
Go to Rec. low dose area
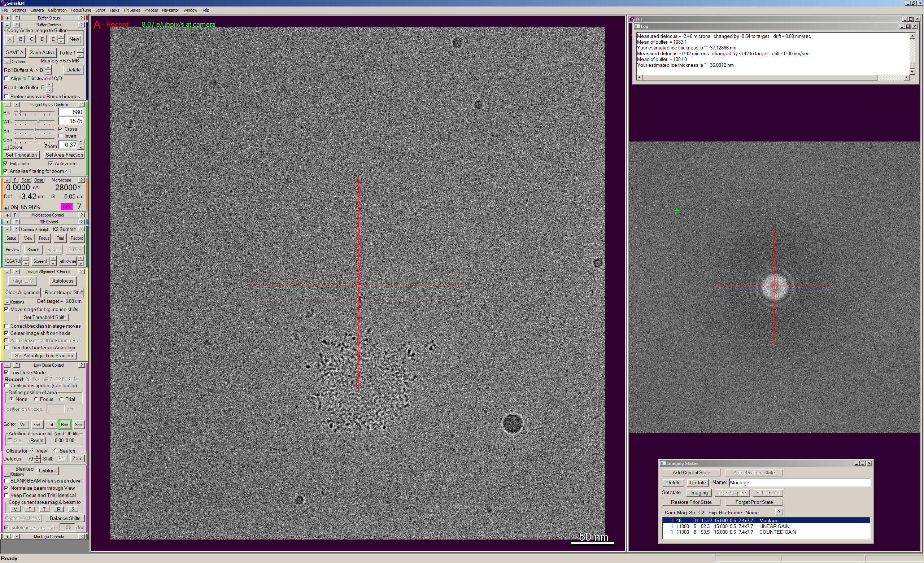[65, 425]
